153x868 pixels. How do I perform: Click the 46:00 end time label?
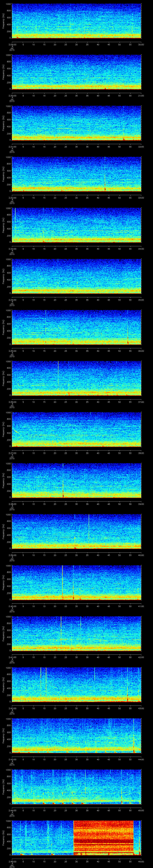[x=141, y=862]
